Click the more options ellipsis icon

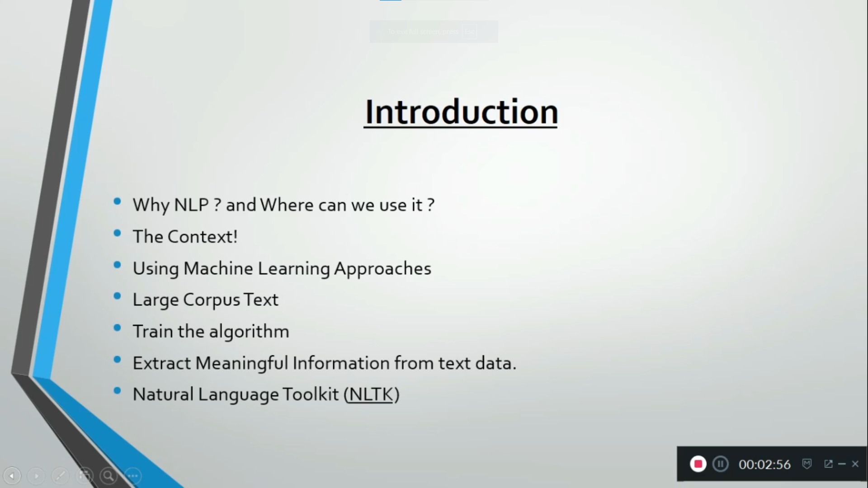(x=132, y=475)
